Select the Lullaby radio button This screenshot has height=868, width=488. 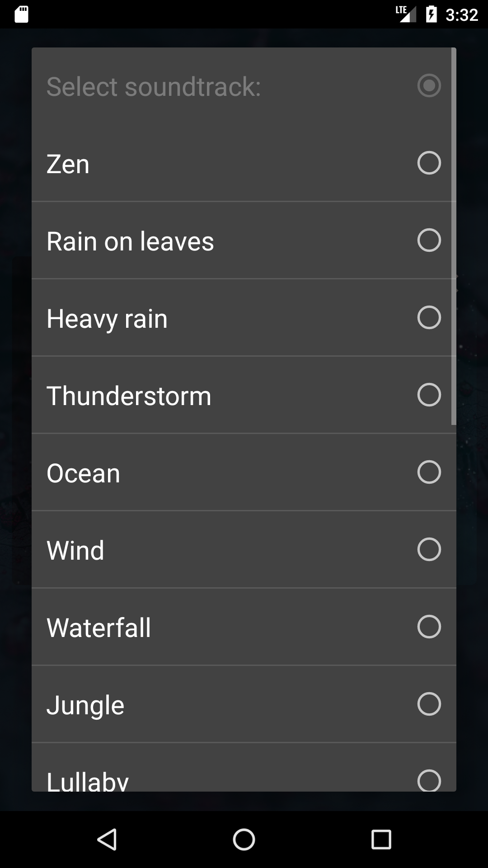click(x=429, y=780)
